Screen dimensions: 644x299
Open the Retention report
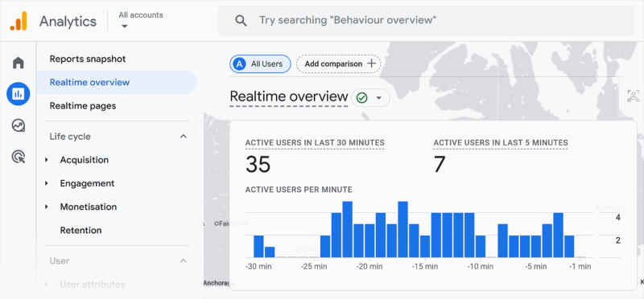pos(81,230)
